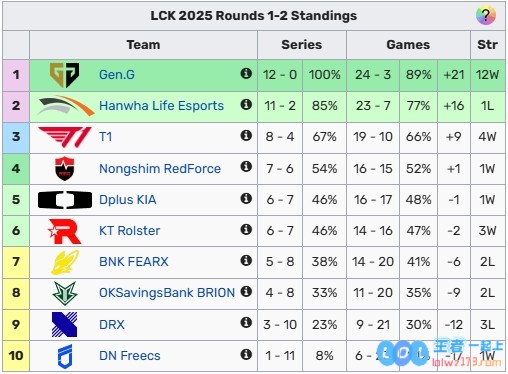Click the Gen.G team logo
508x374 pixels.
[x=65, y=75]
